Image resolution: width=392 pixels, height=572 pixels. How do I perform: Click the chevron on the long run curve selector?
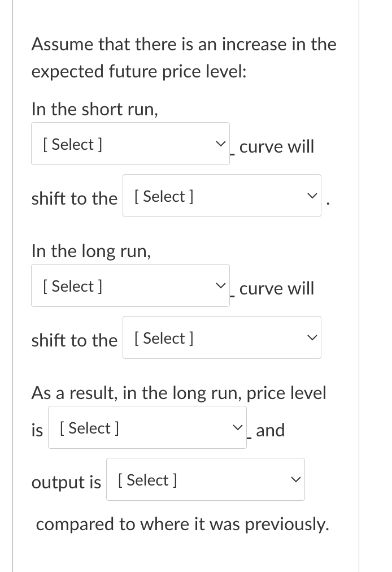(x=220, y=285)
